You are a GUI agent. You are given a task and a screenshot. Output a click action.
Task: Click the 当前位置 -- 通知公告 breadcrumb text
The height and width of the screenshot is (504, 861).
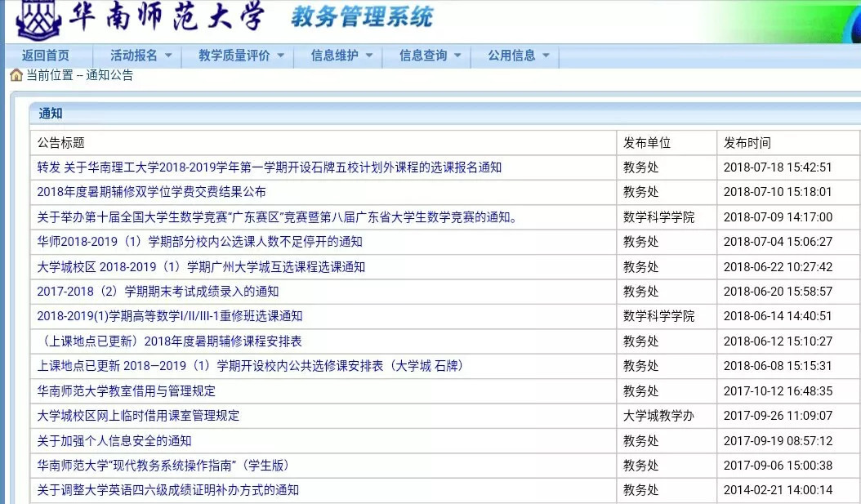click(x=79, y=75)
